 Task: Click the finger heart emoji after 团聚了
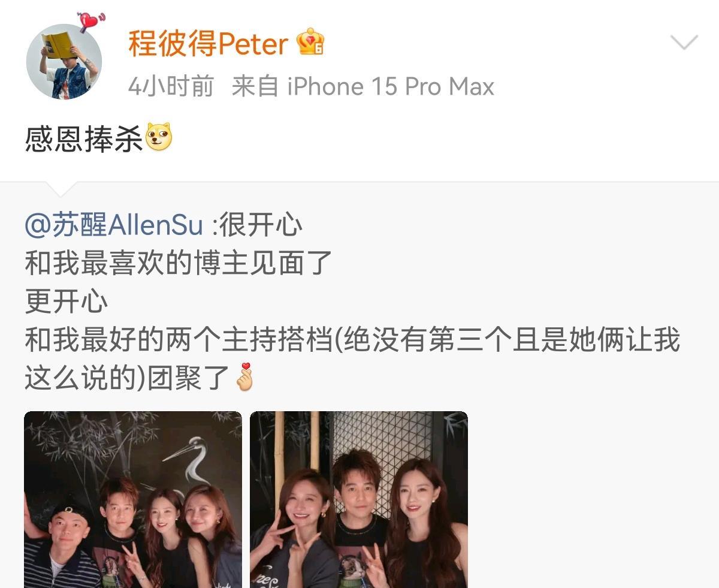pyautogui.click(x=244, y=377)
